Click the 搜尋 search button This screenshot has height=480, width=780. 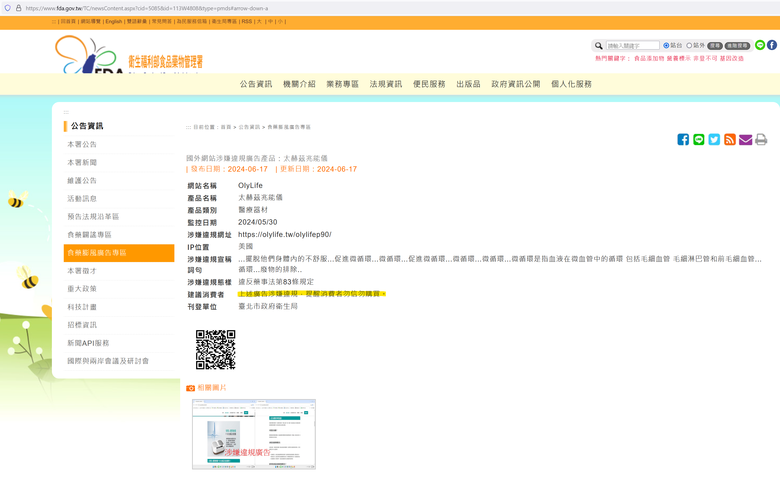point(715,45)
